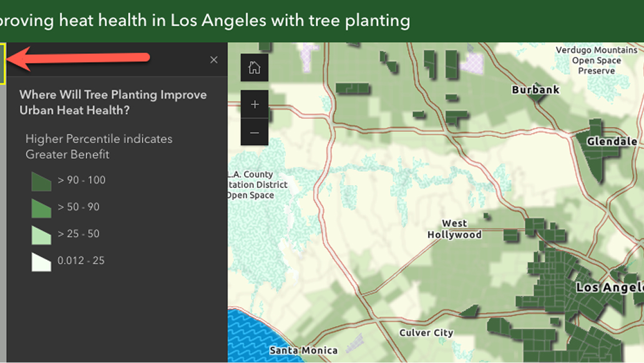Click the map Home extent button
Screen dimensions: 644x363
(255, 67)
